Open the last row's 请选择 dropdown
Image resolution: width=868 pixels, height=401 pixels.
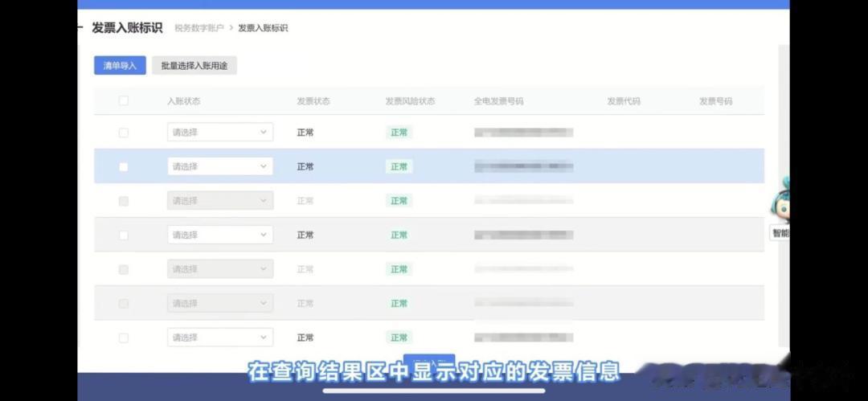pyautogui.click(x=220, y=338)
